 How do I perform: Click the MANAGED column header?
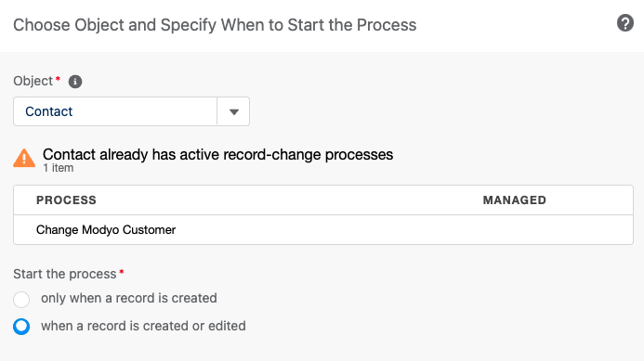click(x=515, y=200)
